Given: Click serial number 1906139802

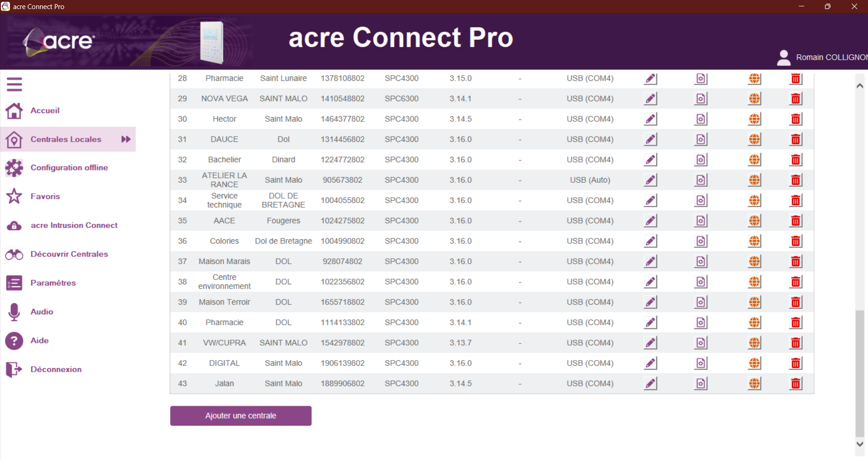Looking at the screenshot, I should pyautogui.click(x=343, y=363).
